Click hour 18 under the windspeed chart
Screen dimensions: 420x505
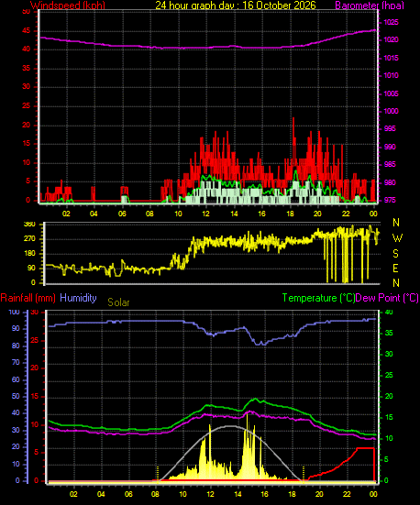click(x=290, y=214)
